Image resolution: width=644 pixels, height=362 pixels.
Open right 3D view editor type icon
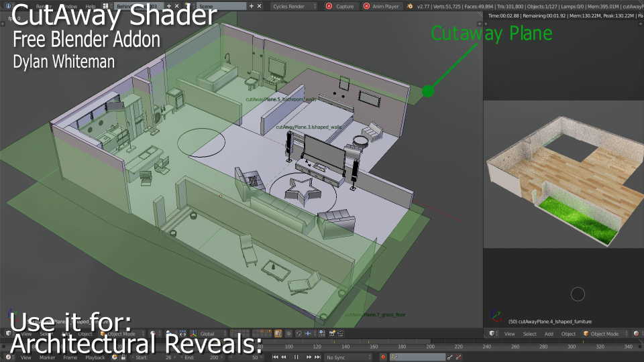coord(492,334)
